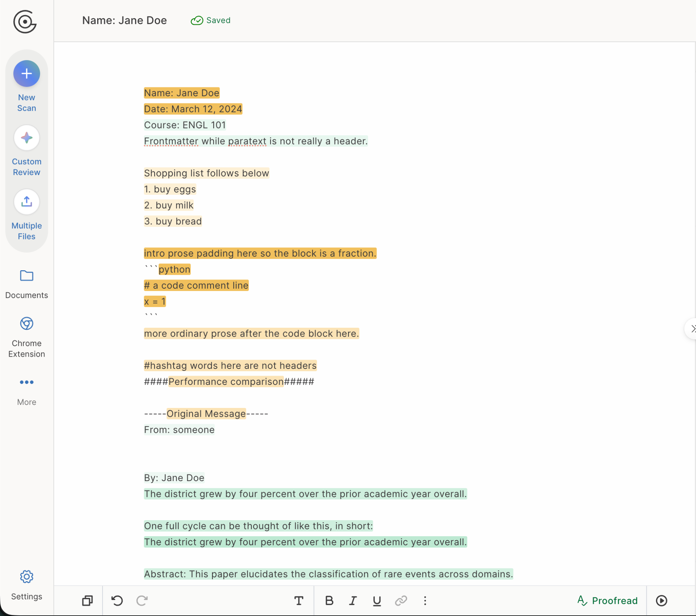This screenshot has height=616, width=696.
Task: Click 'Shopping list follows below' line
Action: [x=206, y=173]
